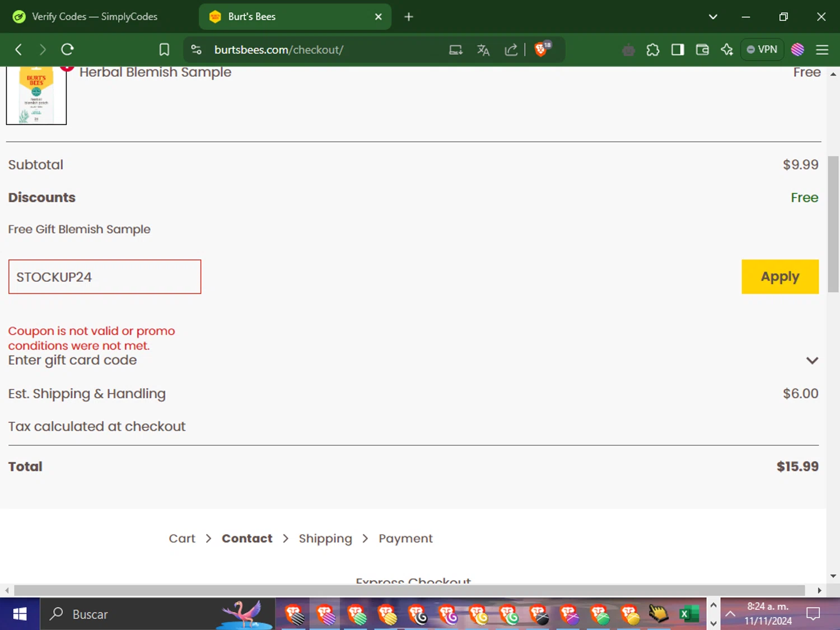The width and height of the screenshot is (840, 630).
Task: Go to the Cart breadcrumb step
Action: pos(182,538)
